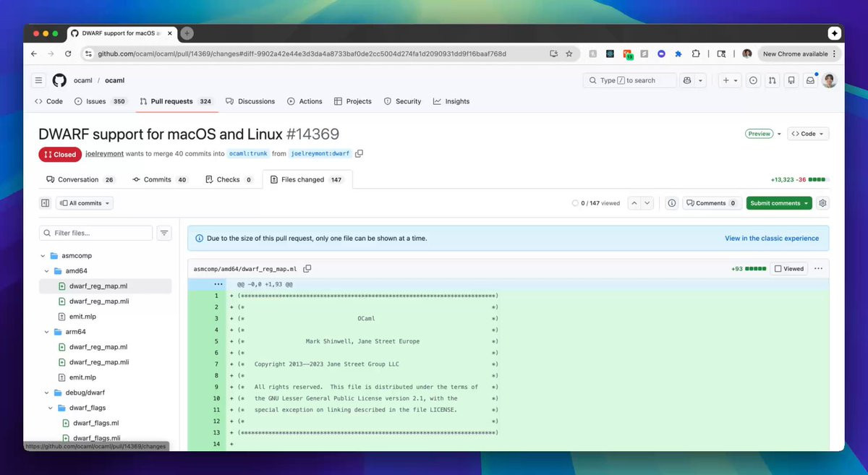
Task: Expand hidden diff lines with ellipsis
Action: tap(218, 285)
